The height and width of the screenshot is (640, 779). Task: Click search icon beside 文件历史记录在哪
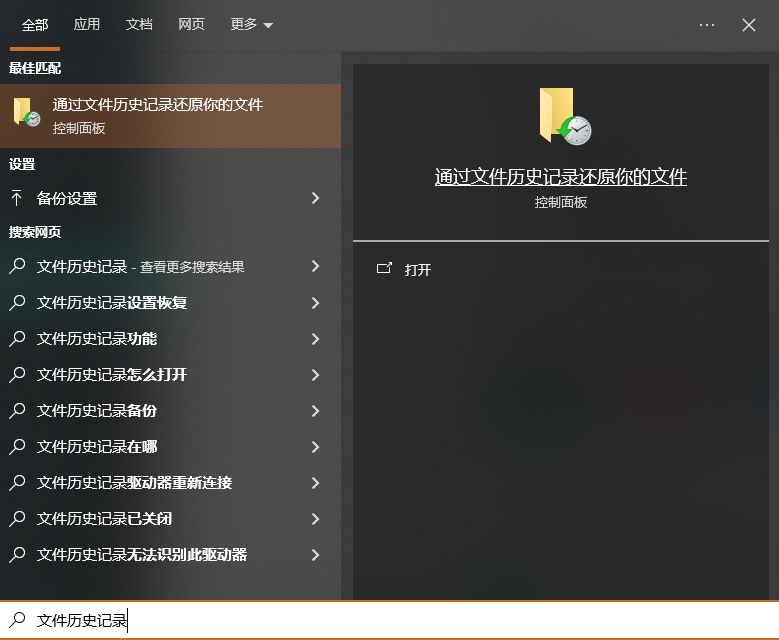click(x=17, y=446)
